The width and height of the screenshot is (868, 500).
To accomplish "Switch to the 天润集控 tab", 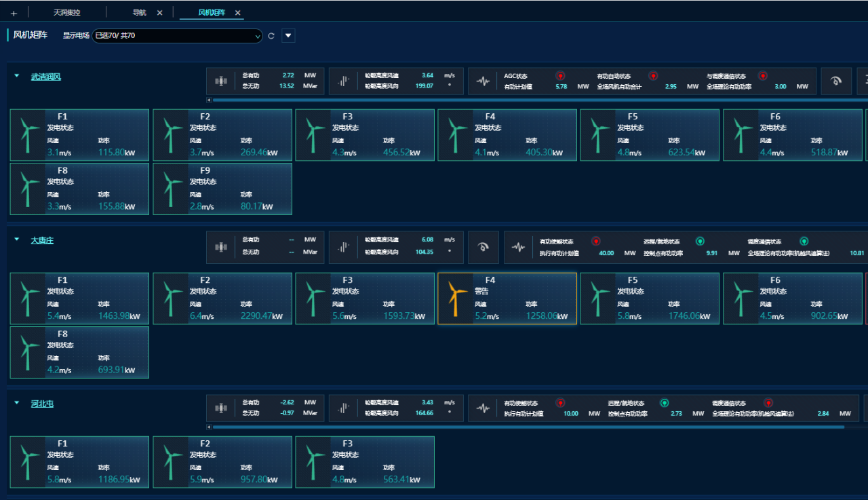I will point(67,13).
